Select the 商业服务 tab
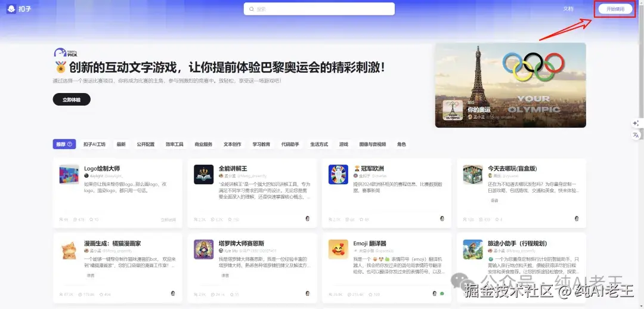 (203, 144)
